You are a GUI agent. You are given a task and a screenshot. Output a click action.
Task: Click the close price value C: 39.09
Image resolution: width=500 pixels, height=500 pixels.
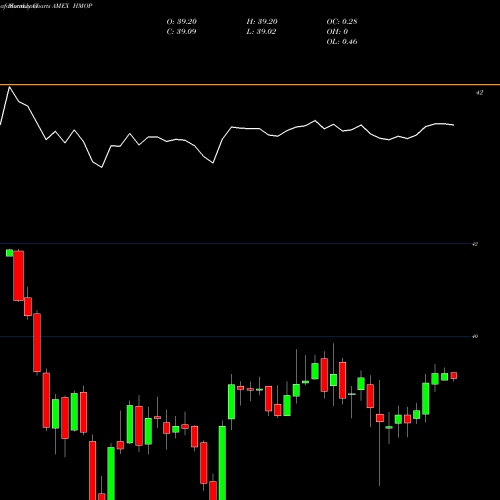pos(181,32)
